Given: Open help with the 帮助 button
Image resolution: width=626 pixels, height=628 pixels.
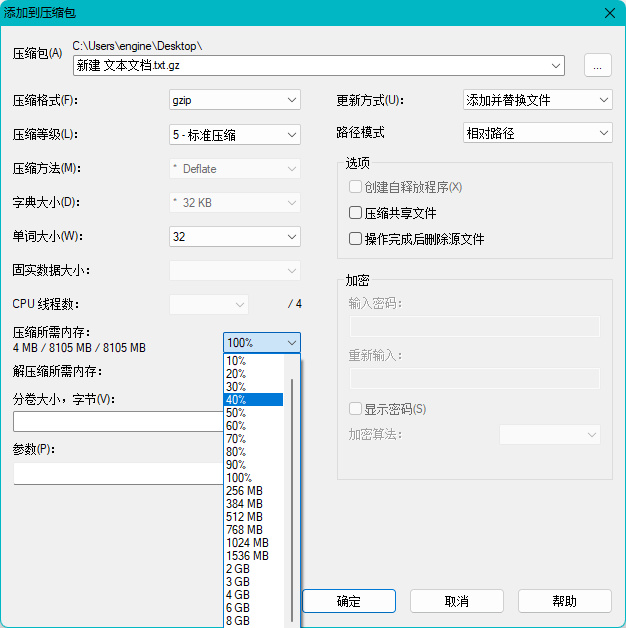Looking at the screenshot, I should coord(564,601).
